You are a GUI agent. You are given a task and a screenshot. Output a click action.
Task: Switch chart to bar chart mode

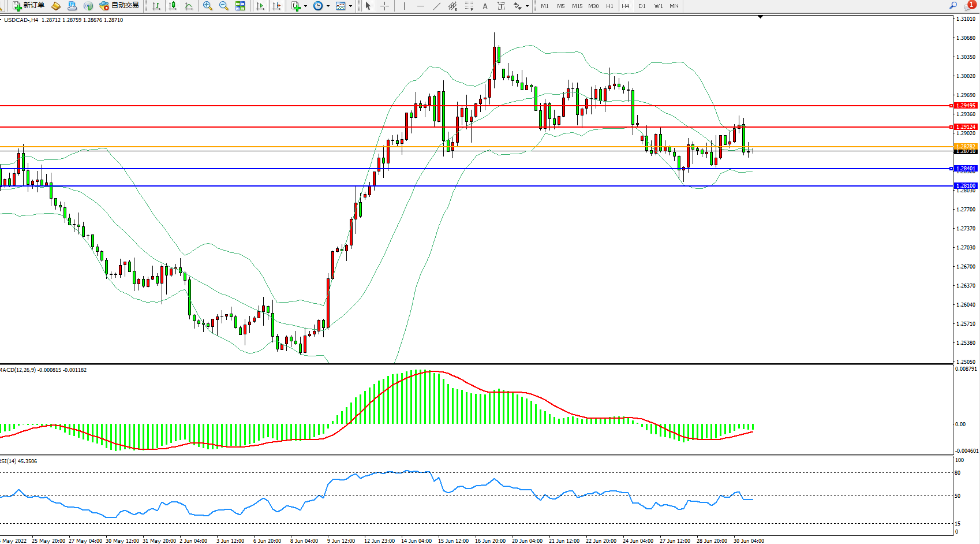(x=156, y=6)
